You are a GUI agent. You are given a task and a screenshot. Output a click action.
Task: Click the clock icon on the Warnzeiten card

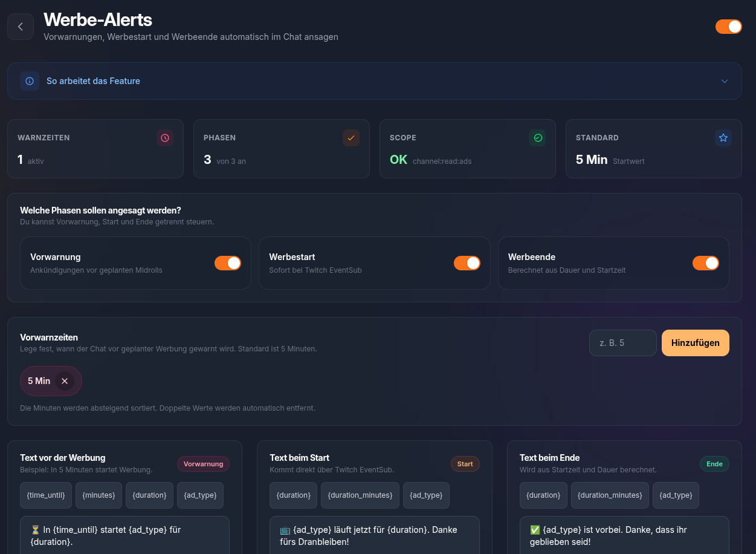165,137
